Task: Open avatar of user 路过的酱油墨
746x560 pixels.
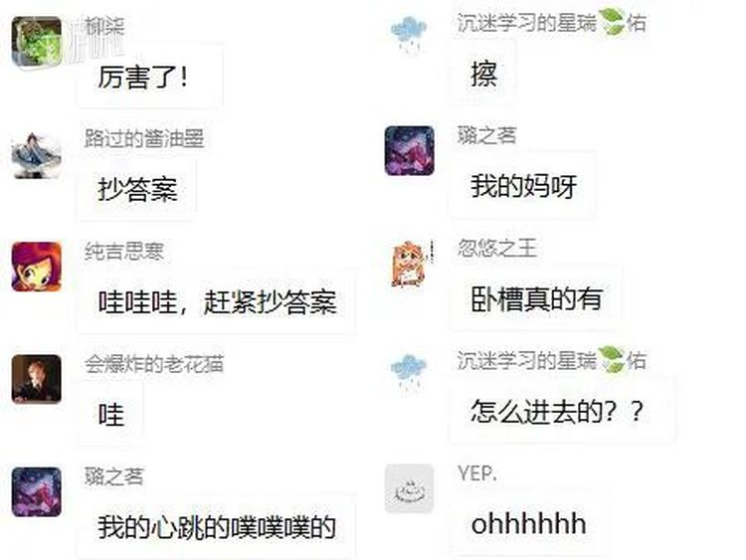Action: (37, 154)
